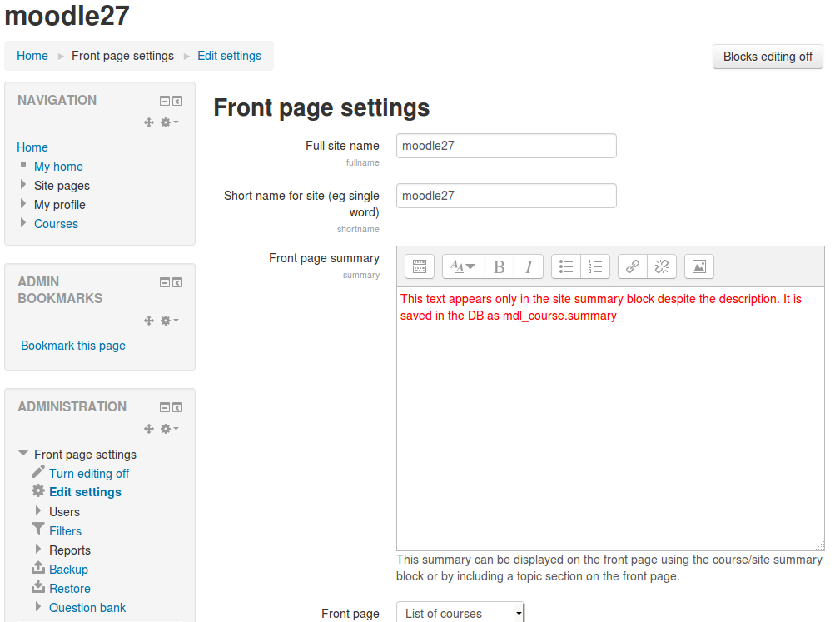Dock the Administration block
The height and width of the screenshot is (622, 840).
pyautogui.click(x=177, y=407)
